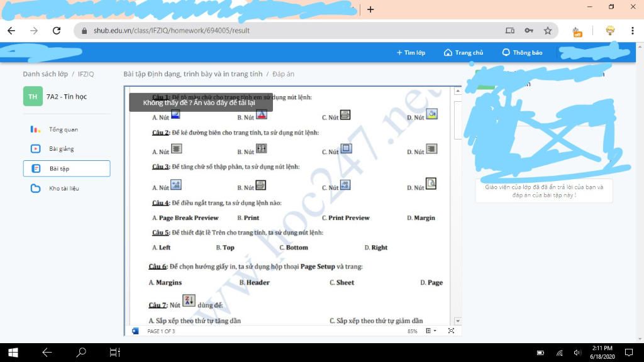Click the network icon in tray
Screen dimensions: 644x362
pos(559,353)
